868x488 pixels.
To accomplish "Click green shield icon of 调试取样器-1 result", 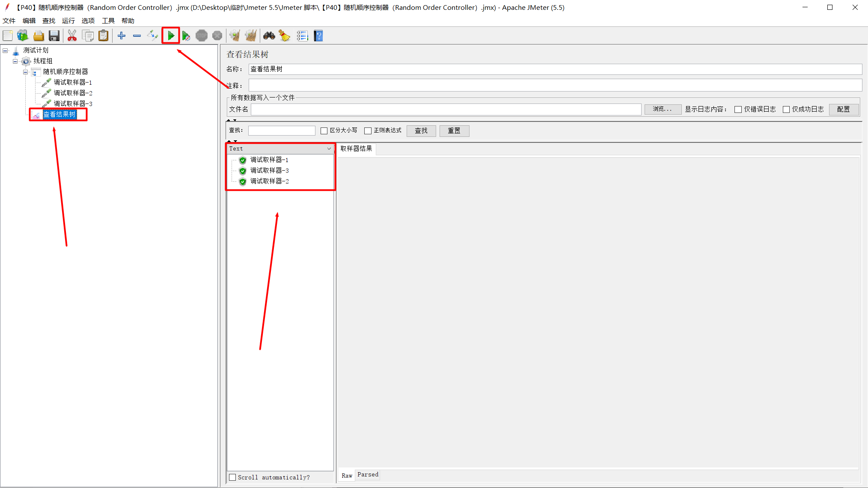I will [243, 160].
